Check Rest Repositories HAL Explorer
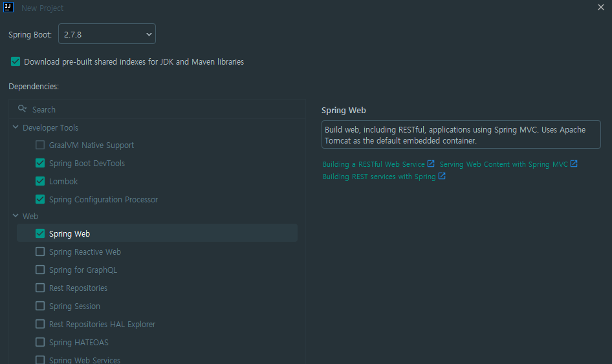This screenshot has width=612, height=364. tap(40, 324)
